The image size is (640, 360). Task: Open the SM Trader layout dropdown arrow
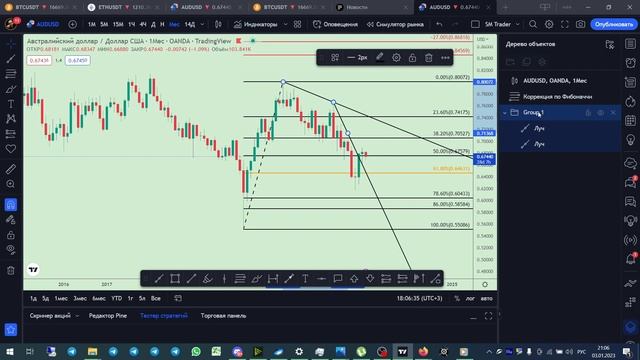(518, 24)
